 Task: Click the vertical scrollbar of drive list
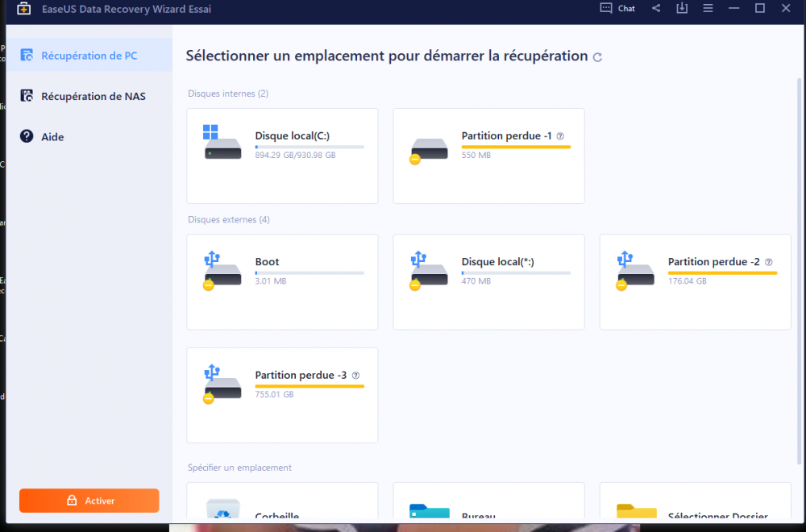tap(799, 270)
